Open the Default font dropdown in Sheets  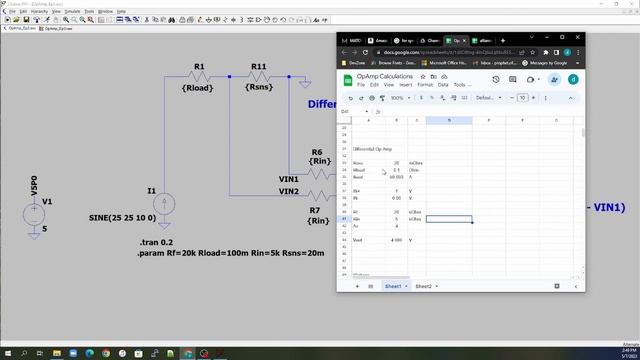(489, 98)
